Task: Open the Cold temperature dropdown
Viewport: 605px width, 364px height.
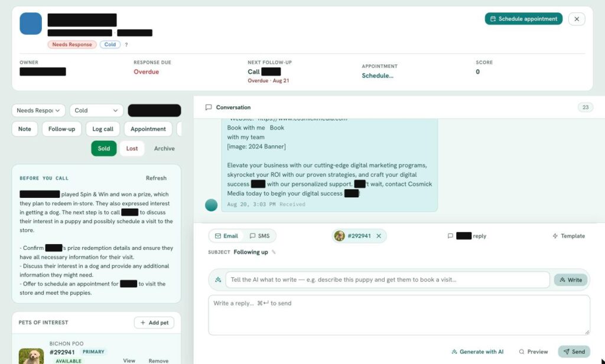Action: pyautogui.click(x=96, y=110)
